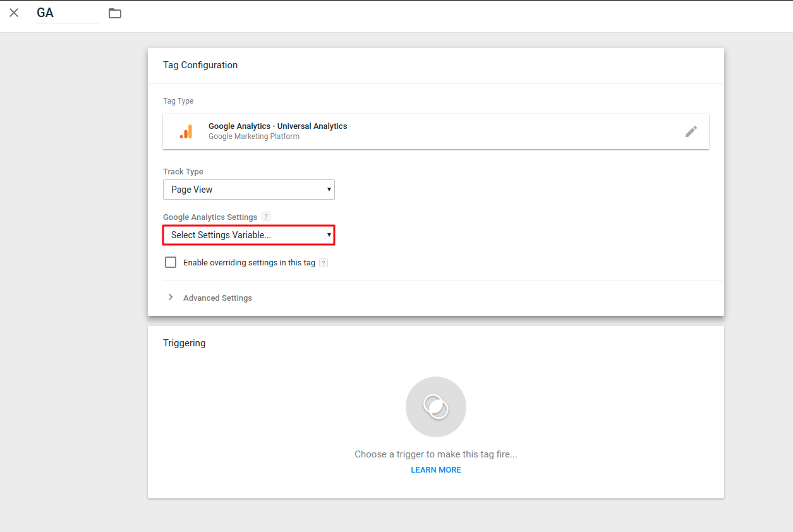This screenshot has width=793, height=532.
Task: Click the Google Marketing Platform subtitle
Action: pyautogui.click(x=254, y=136)
